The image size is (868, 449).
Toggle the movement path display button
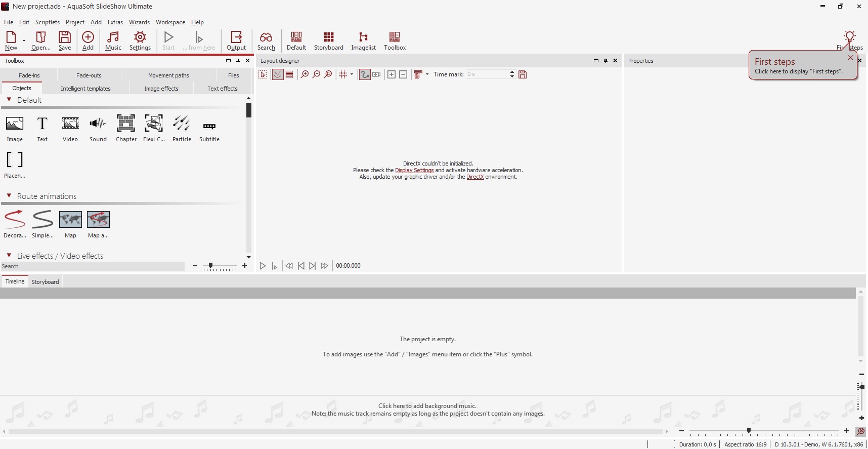[278, 74]
